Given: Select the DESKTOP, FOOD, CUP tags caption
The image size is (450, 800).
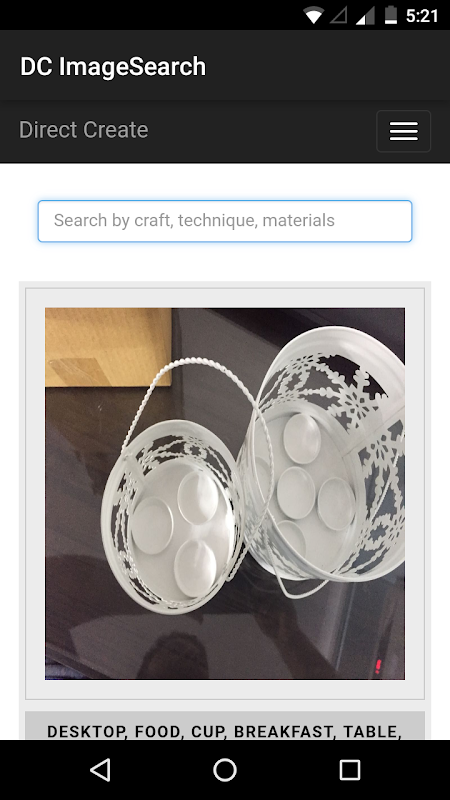Looking at the screenshot, I should [x=224, y=731].
